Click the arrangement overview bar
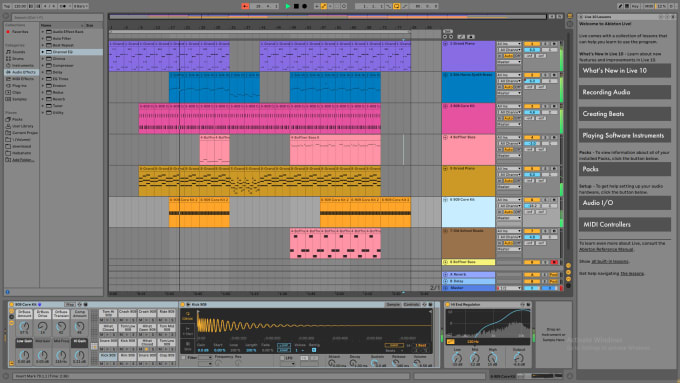 tap(327, 17)
